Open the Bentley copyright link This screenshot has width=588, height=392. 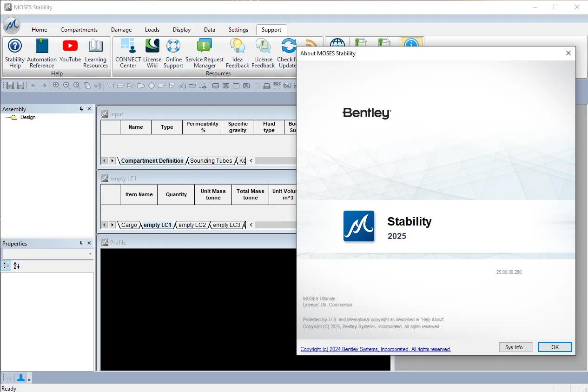(x=376, y=349)
